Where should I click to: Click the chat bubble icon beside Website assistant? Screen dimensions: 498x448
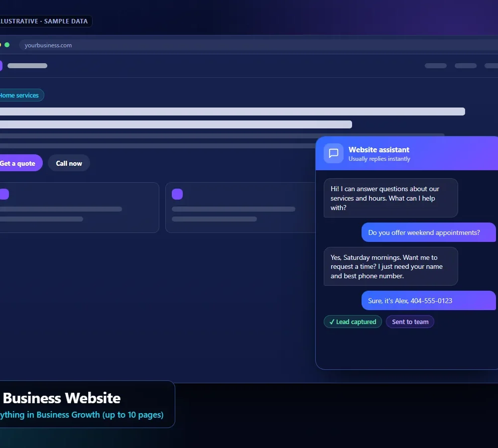click(x=333, y=153)
